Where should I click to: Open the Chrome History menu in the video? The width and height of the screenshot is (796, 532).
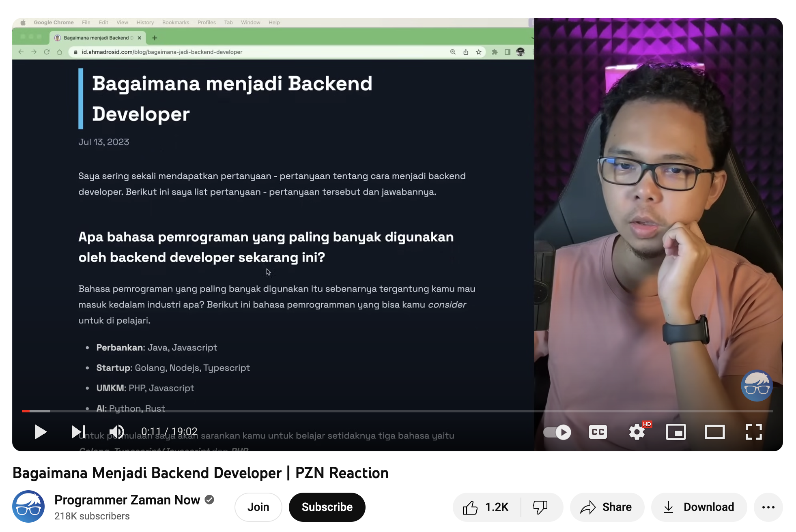(145, 22)
